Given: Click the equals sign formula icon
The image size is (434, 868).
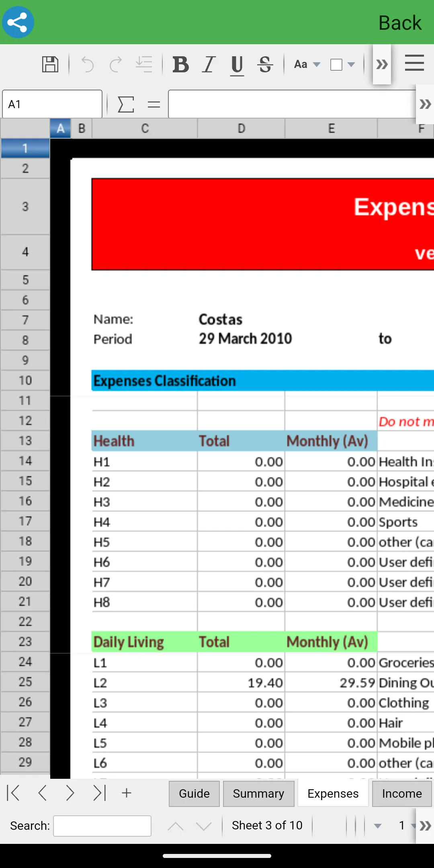Looking at the screenshot, I should (x=154, y=105).
